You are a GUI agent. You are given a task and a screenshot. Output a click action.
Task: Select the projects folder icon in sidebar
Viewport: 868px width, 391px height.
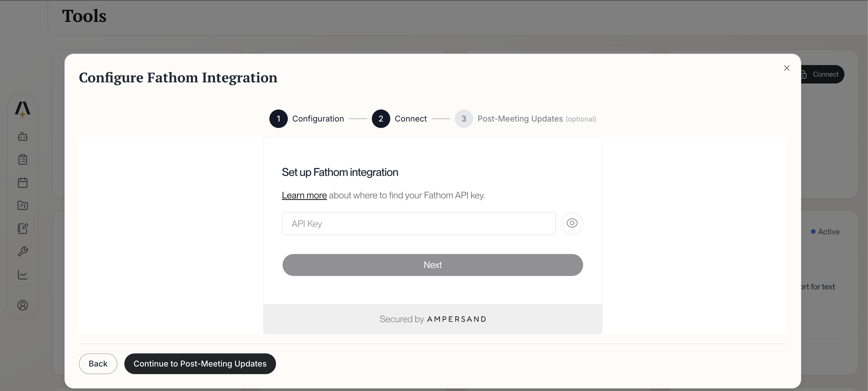coord(22,206)
